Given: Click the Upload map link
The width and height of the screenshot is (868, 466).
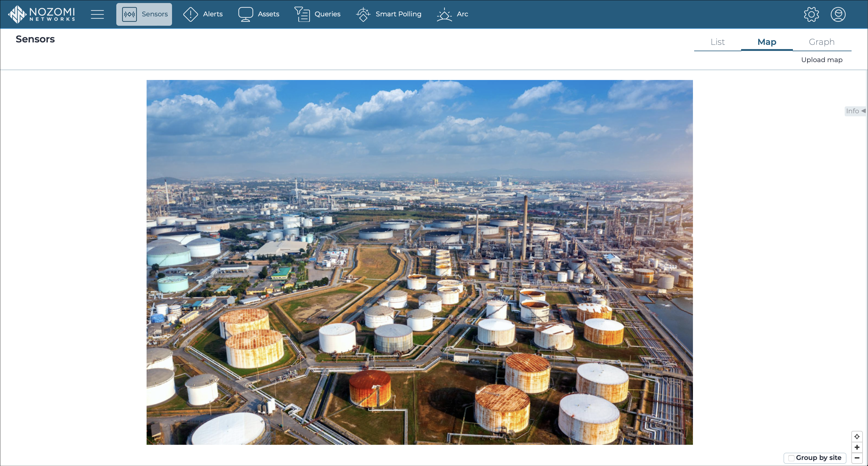Looking at the screenshot, I should [x=821, y=60].
